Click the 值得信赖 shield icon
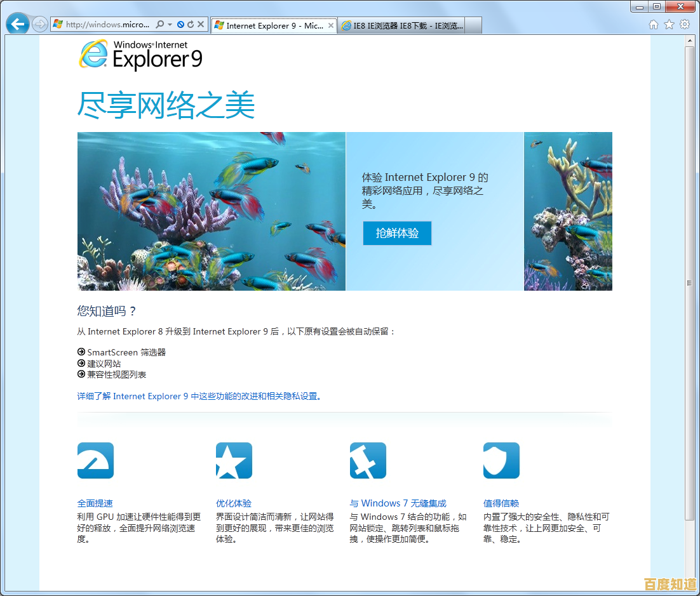 (x=501, y=460)
